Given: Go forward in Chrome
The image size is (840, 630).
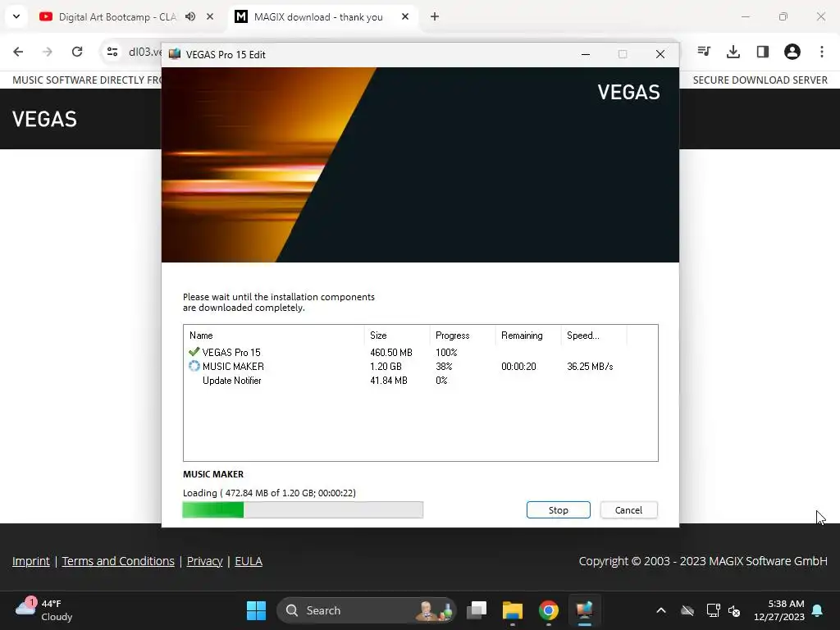Looking at the screenshot, I should click(47, 52).
